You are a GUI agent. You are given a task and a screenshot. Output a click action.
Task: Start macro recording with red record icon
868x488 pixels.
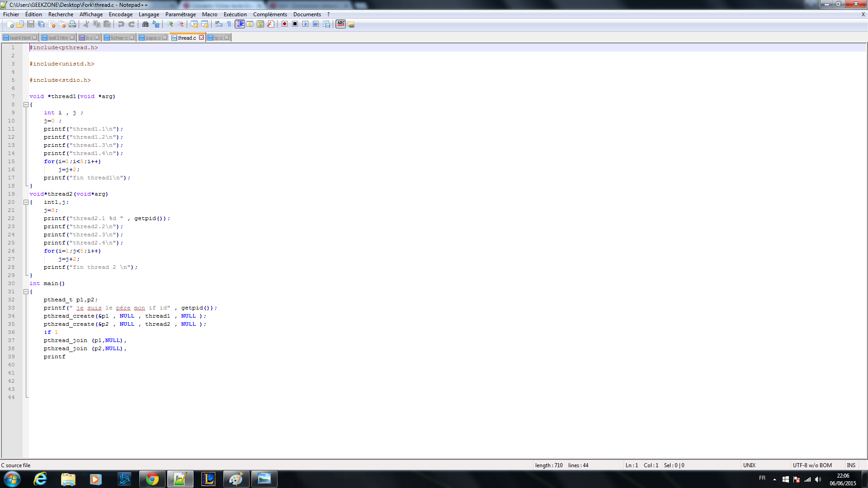tap(284, 24)
